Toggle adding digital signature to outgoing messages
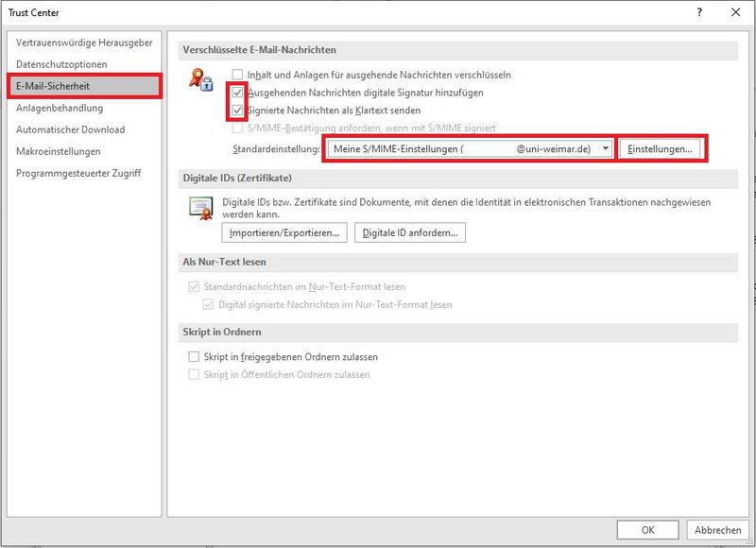This screenshot has width=756, height=548. click(237, 92)
